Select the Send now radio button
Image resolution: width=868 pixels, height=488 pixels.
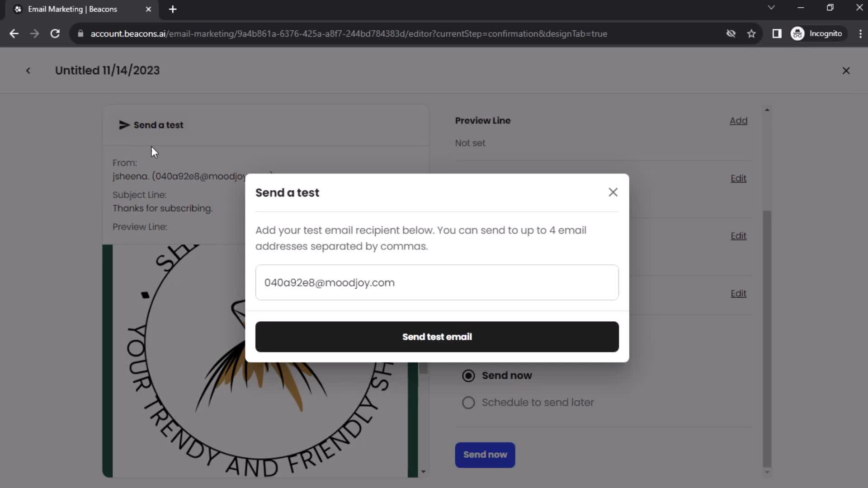point(468,375)
